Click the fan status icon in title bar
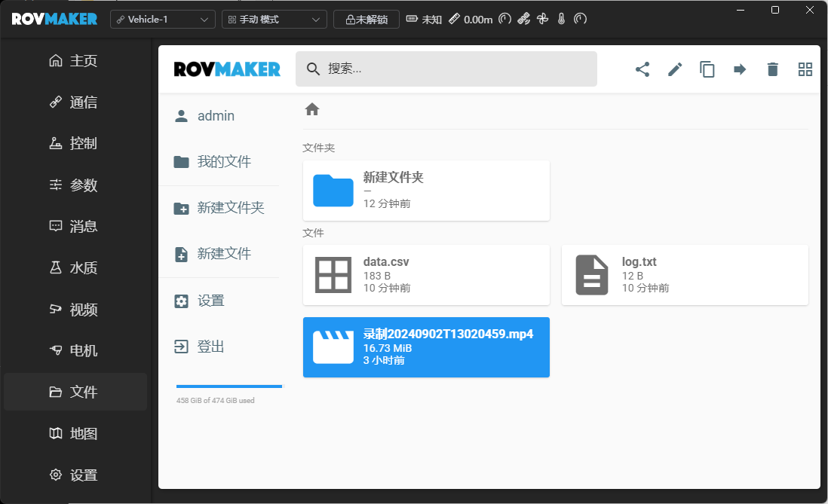828x504 pixels. pyautogui.click(x=542, y=19)
